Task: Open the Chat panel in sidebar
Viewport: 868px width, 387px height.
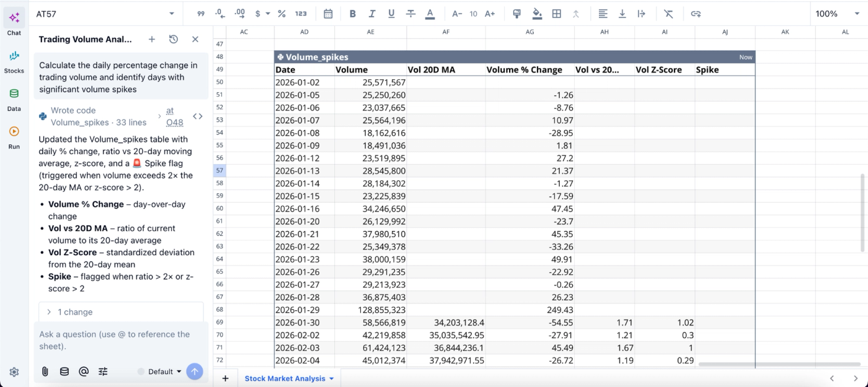Action: 14,22
